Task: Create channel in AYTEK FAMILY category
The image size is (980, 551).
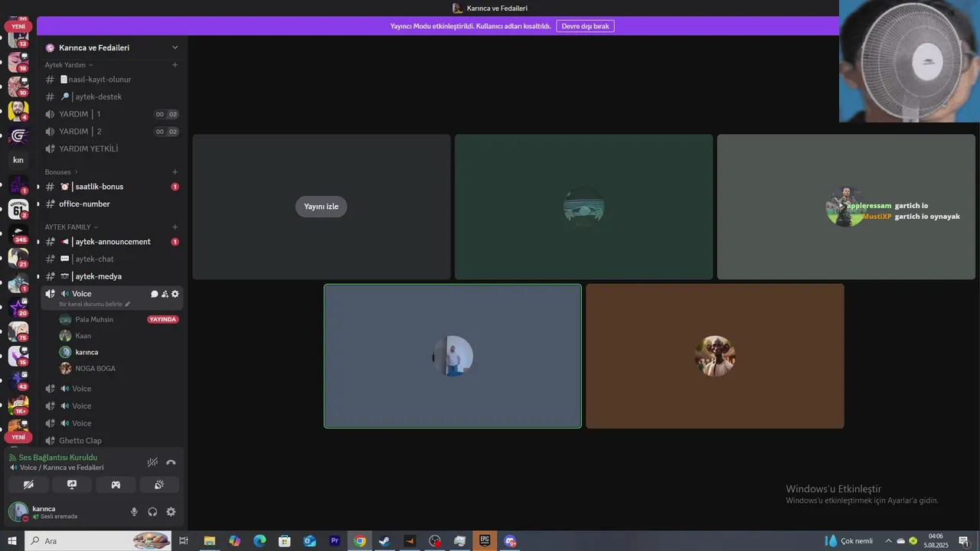Action: (175, 227)
